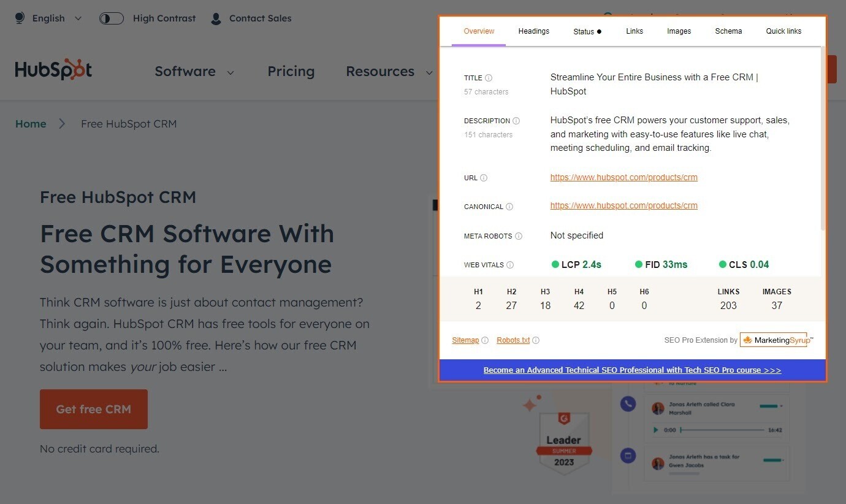Expand the Resources menu
This screenshot has height=504, width=846.
tap(389, 71)
